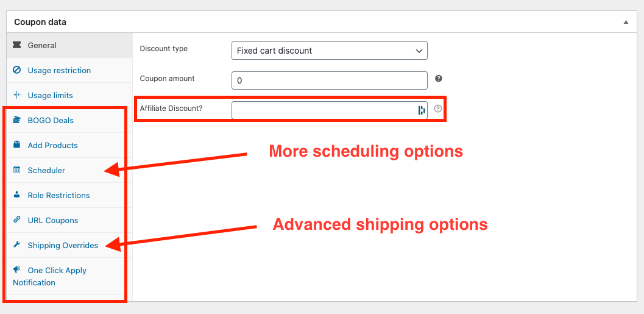The width and height of the screenshot is (644, 314).
Task: Click the icon inside the Affiliate Discount field
Action: (421, 110)
